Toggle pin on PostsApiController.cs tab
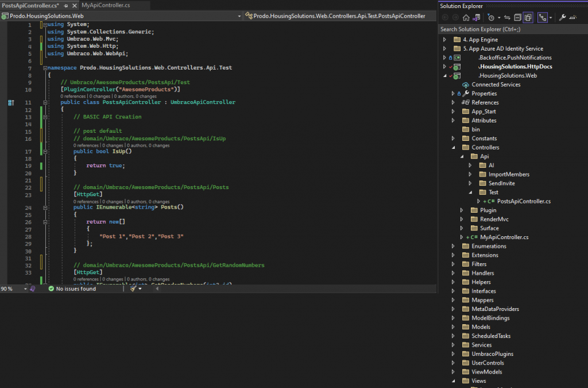This screenshot has width=588, height=388. point(65,5)
